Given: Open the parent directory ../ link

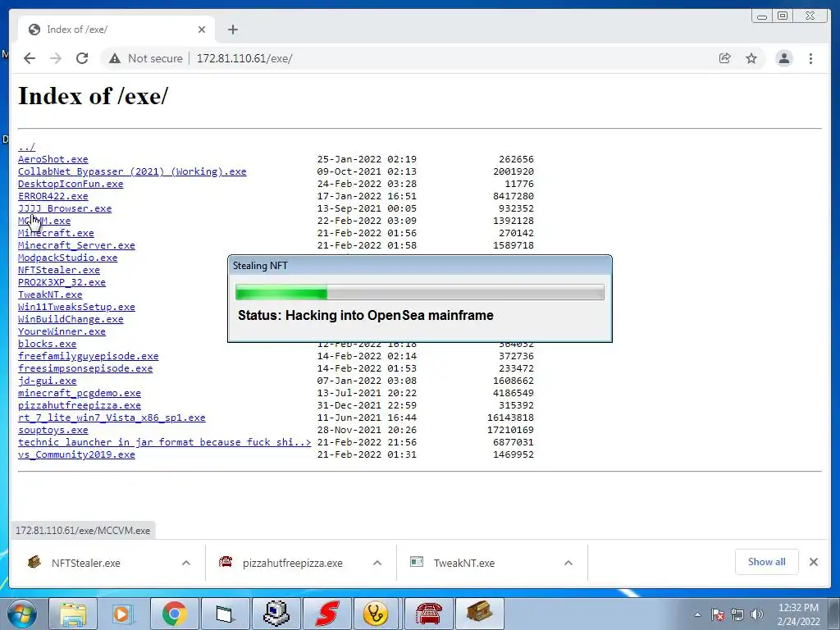Looking at the screenshot, I should (x=26, y=147).
